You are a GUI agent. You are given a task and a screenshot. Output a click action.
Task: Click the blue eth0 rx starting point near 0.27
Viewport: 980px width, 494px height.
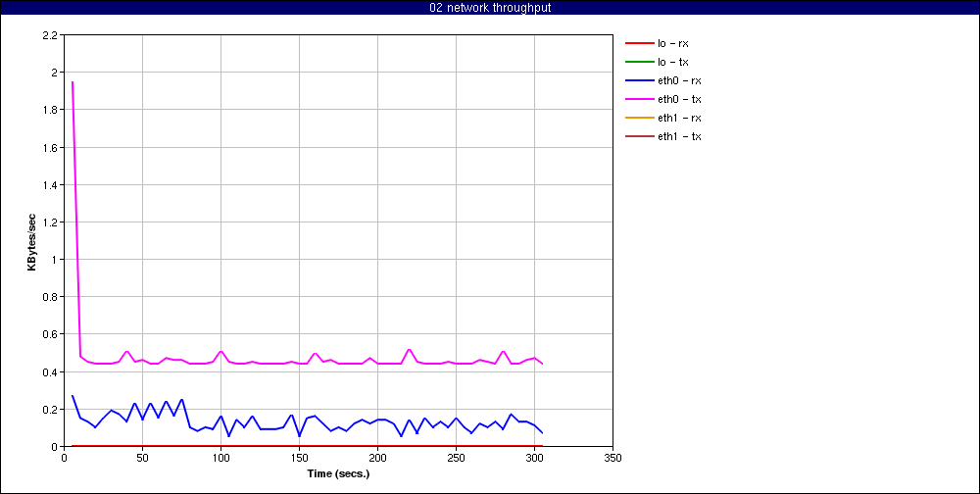click(x=73, y=396)
